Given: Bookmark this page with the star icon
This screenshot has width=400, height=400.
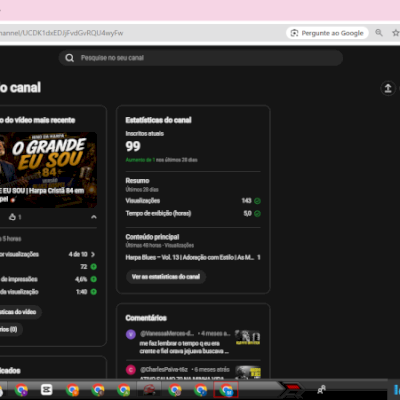Looking at the screenshot, I should [396, 33].
